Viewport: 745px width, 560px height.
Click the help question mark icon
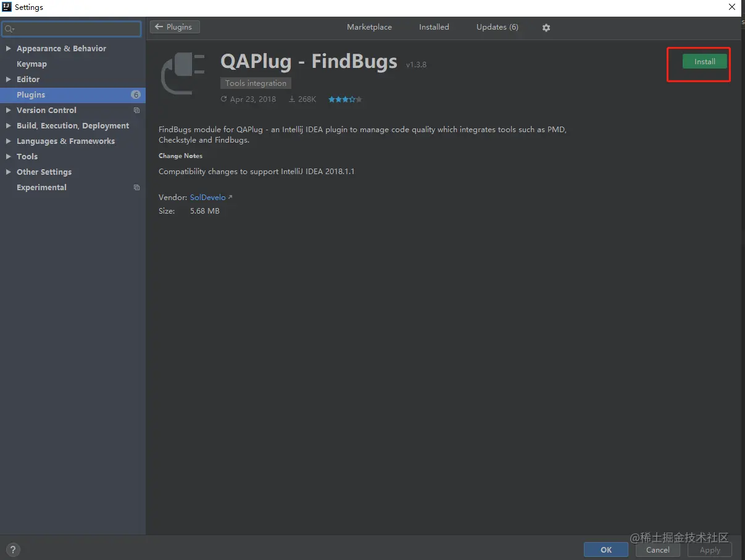(12, 550)
